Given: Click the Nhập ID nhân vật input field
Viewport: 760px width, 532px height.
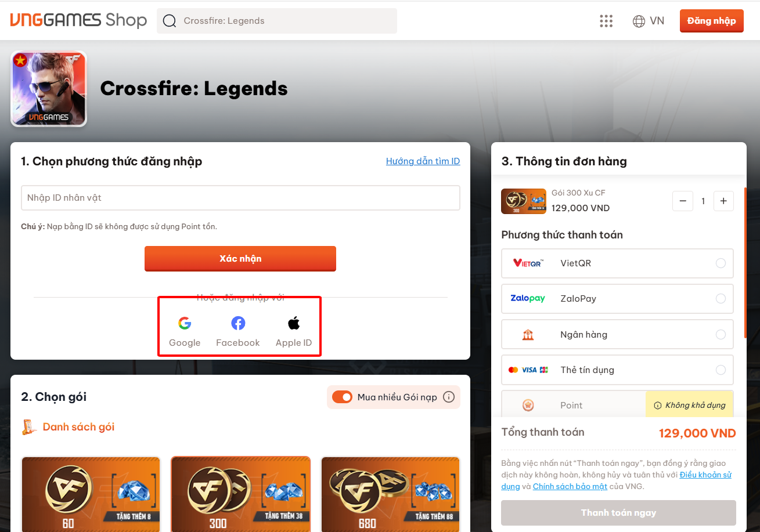Looking at the screenshot, I should tap(240, 198).
